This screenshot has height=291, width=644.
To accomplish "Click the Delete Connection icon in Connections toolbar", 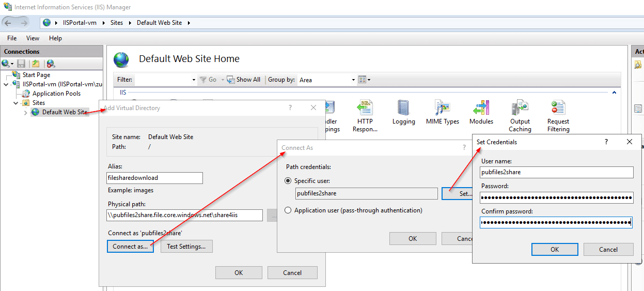I will 51,64.
